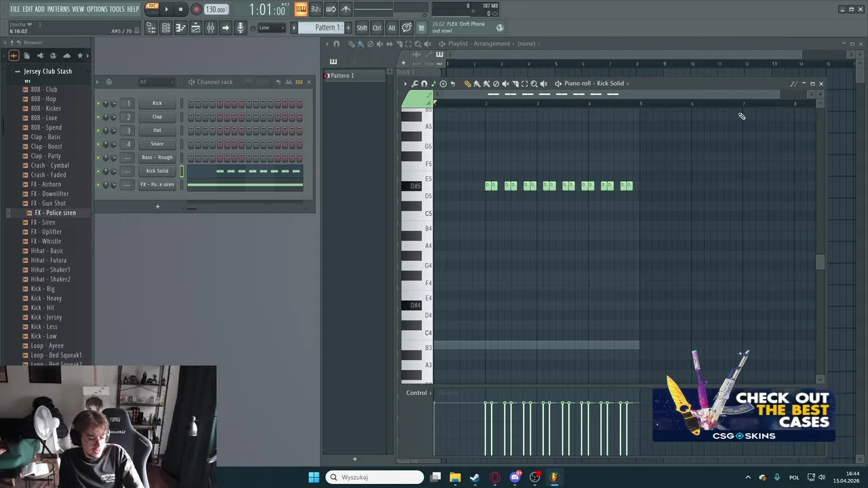The height and width of the screenshot is (488, 868).
Task: Open File Explorer from taskbar
Action: pos(455,477)
